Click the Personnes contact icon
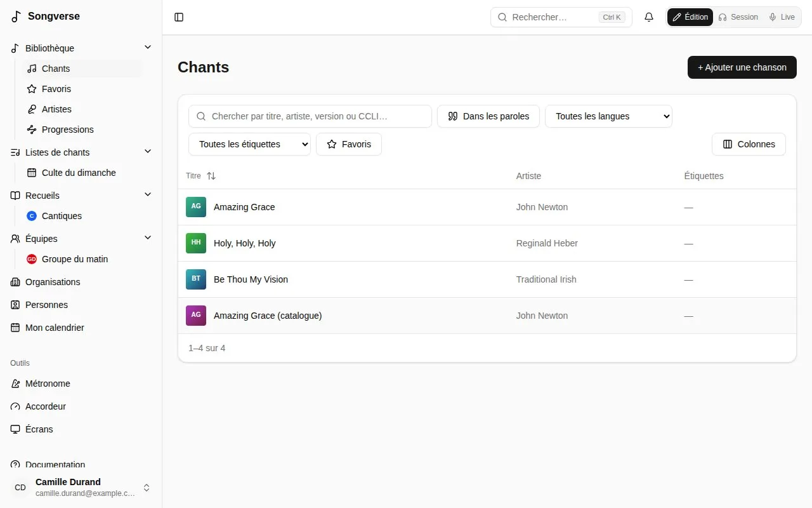This screenshot has width=812, height=508. [15, 305]
